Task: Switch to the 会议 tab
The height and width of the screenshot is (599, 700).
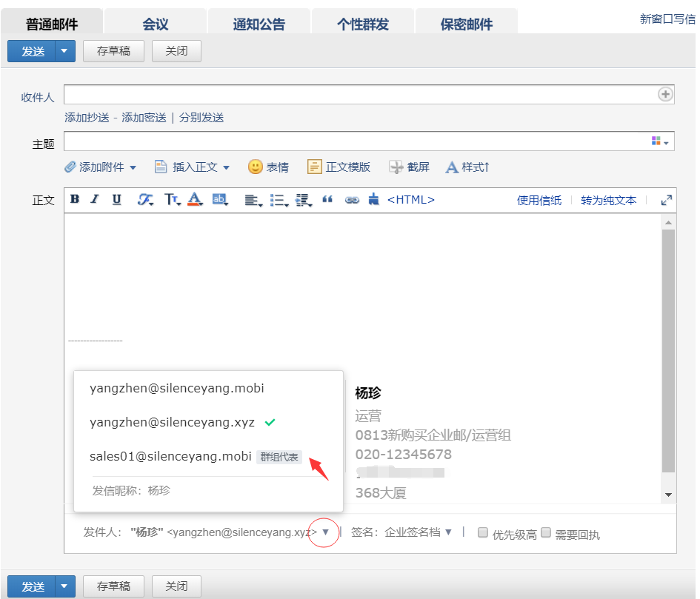Action: (156, 24)
